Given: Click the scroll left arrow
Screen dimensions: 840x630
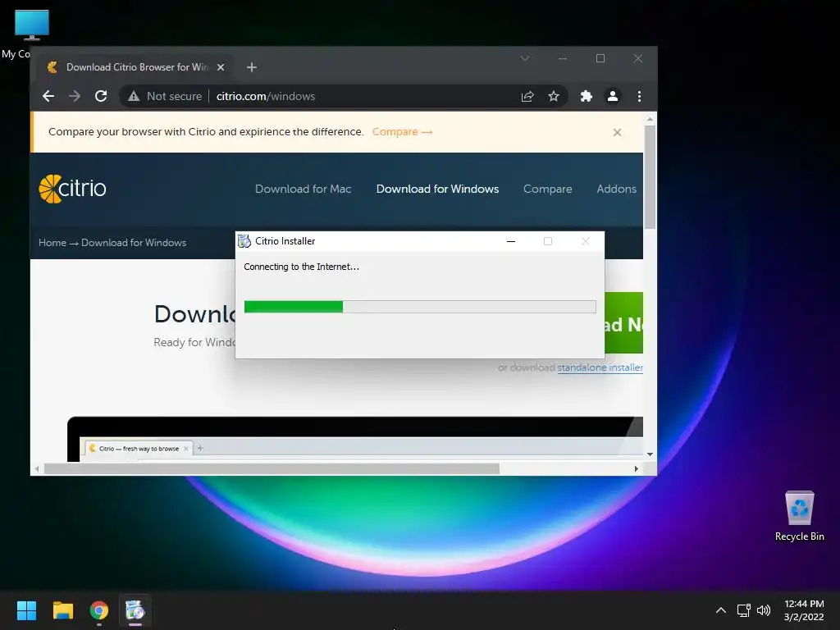Looking at the screenshot, I should tap(36, 468).
